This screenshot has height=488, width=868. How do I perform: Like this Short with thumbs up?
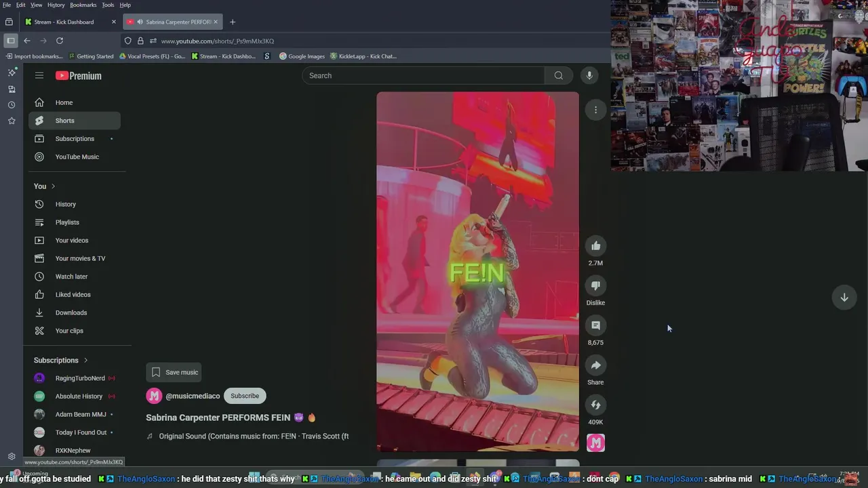(595, 246)
